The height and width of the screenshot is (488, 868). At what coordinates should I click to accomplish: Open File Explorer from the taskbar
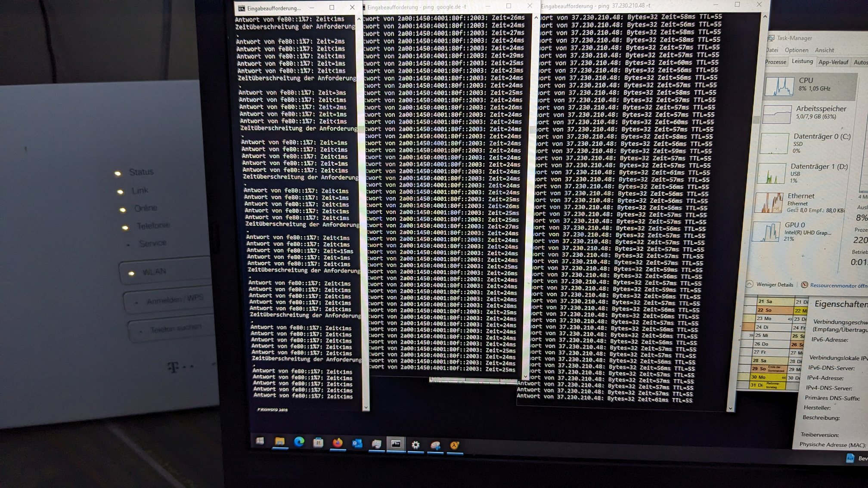[x=280, y=442]
